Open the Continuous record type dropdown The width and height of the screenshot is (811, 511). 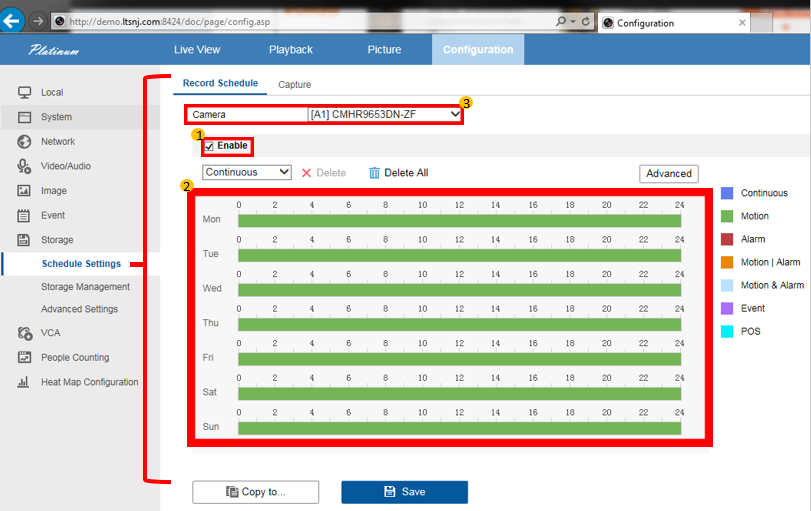pos(247,172)
